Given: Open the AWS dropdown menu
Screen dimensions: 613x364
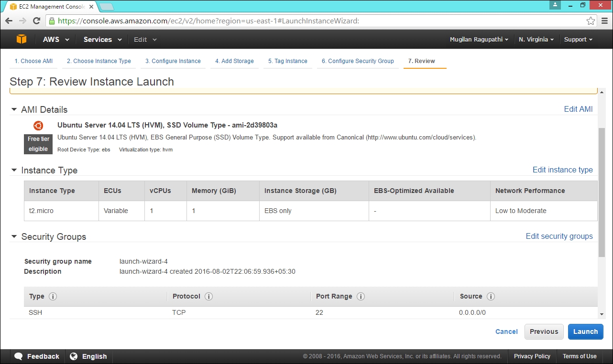Looking at the screenshot, I should (56, 40).
